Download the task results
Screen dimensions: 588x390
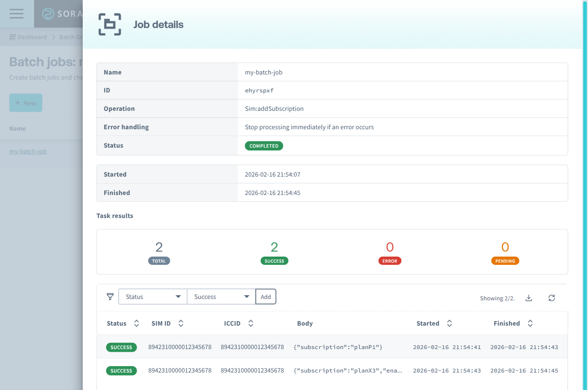coord(528,298)
